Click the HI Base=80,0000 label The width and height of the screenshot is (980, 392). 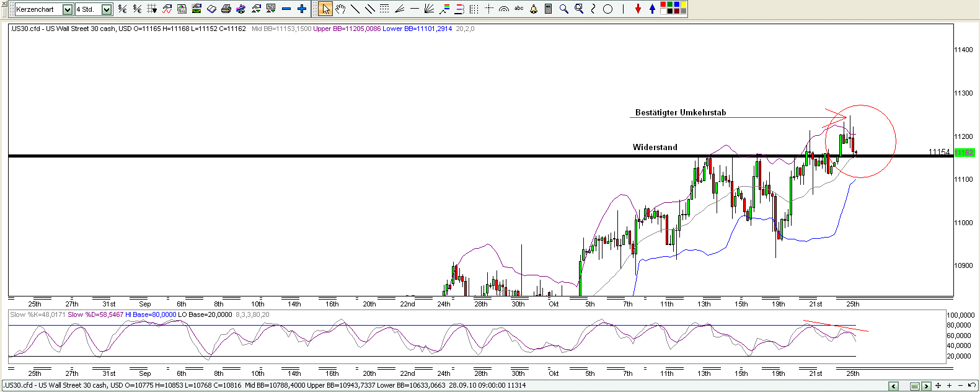151,314
